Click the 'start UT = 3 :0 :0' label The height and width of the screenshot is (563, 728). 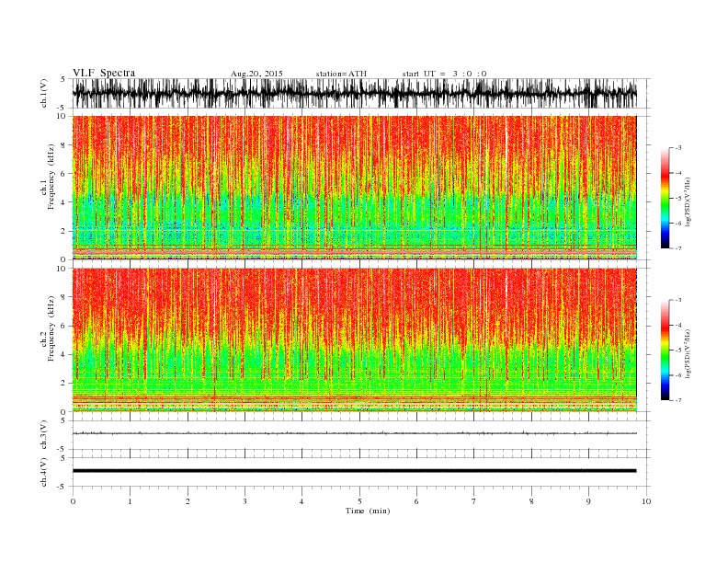444,74
